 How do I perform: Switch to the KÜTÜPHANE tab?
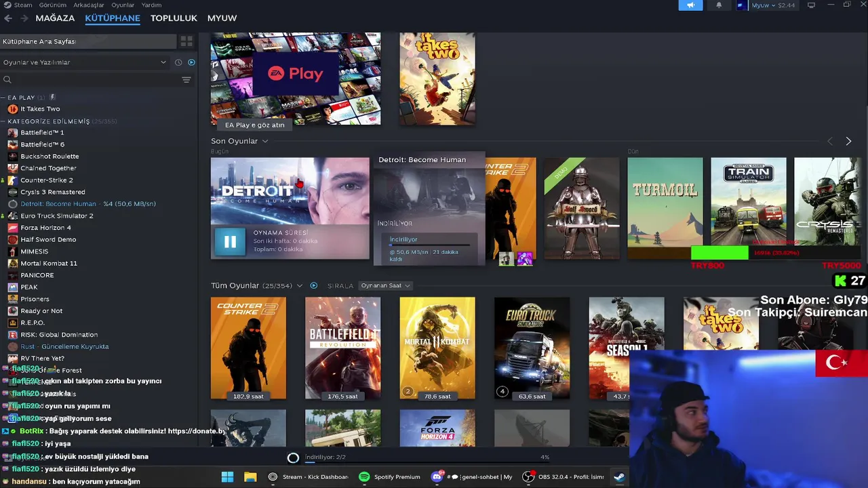tap(113, 18)
